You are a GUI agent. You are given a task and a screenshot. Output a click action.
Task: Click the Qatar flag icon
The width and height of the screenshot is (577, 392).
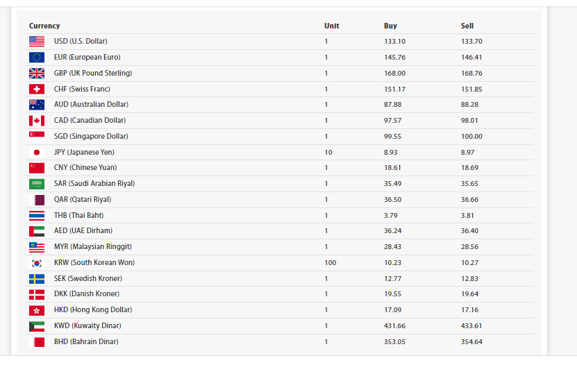(37, 200)
